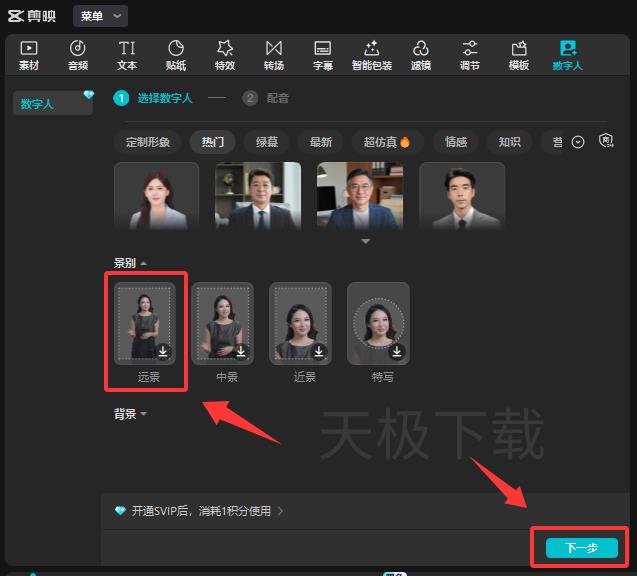Switch to the 超仿真 category tab
The width and height of the screenshot is (637, 576).
point(387,142)
